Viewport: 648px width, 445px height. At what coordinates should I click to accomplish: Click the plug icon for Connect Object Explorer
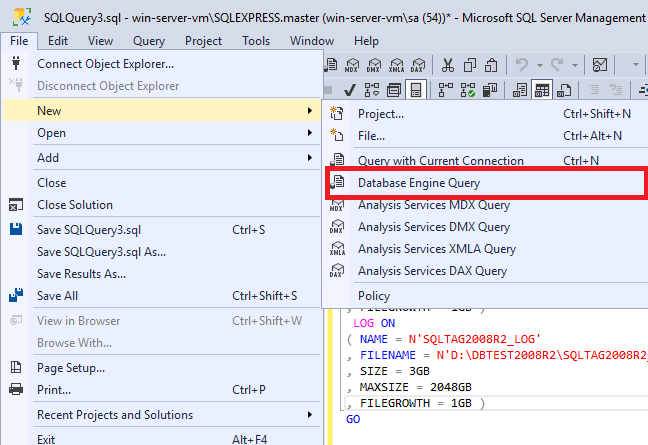[16, 63]
